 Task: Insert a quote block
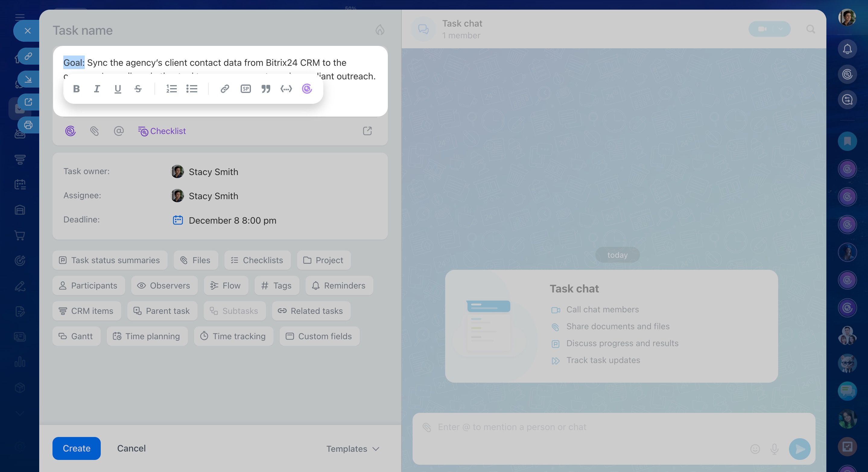click(266, 89)
